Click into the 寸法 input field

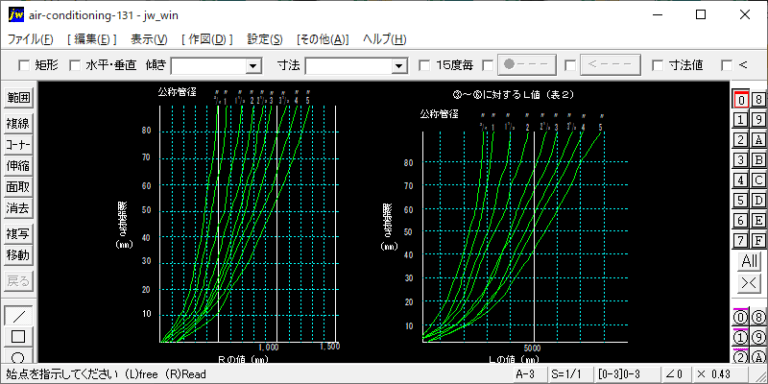[x=349, y=66]
